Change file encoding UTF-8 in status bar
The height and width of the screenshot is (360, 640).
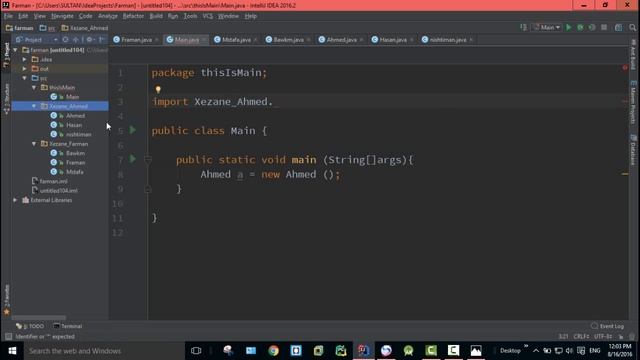pyautogui.click(x=603, y=336)
